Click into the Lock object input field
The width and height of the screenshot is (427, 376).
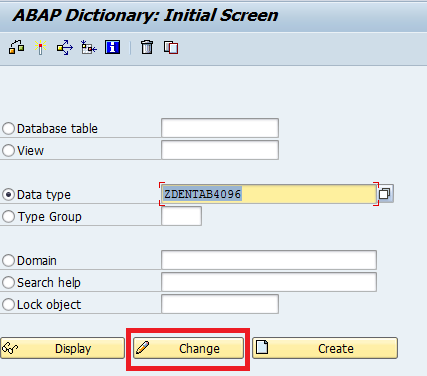coord(220,304)
